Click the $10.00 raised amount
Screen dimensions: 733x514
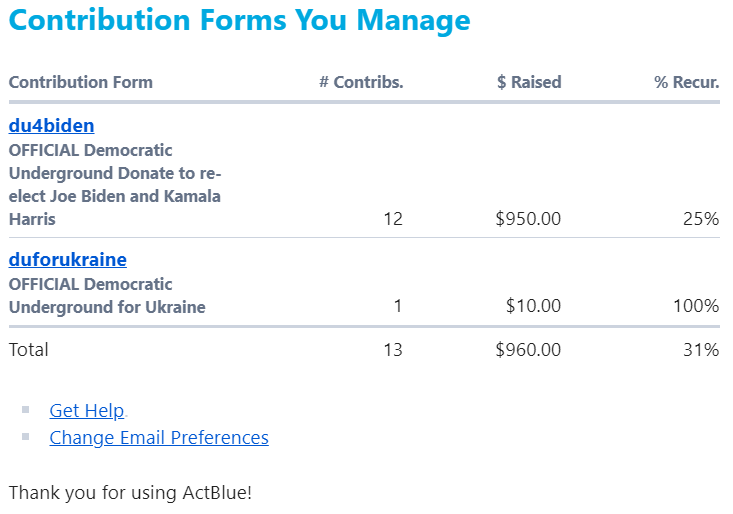click(x=533, y=306)
